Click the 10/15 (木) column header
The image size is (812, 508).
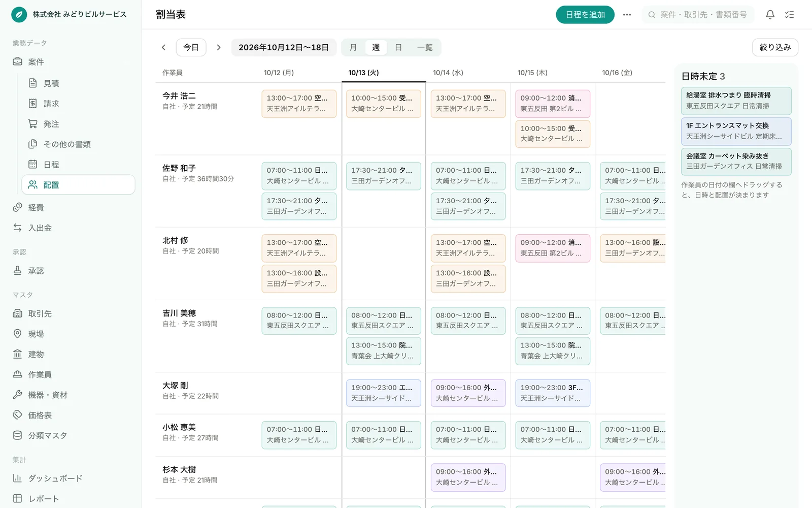(x=532, y=73)
